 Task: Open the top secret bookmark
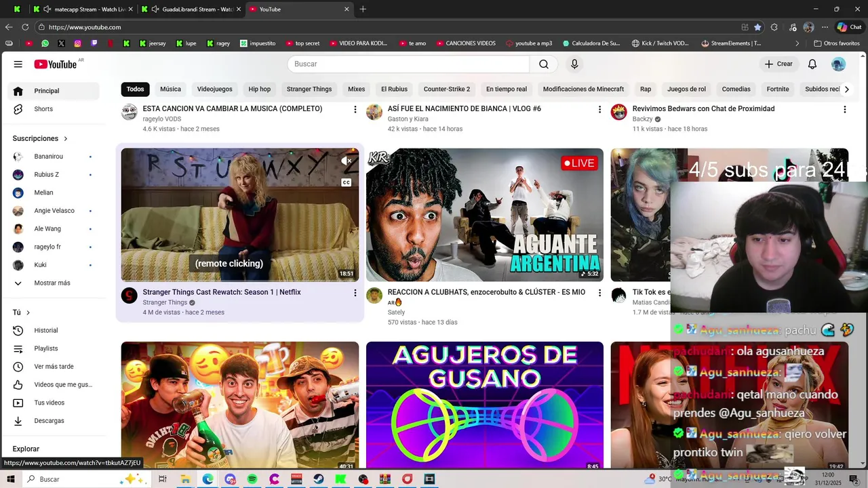pos(302,43)
